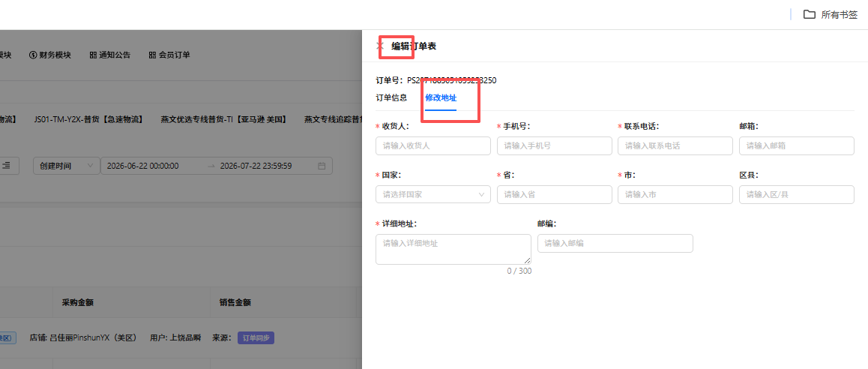Click the 邮箱 input field
This screenshot has height=369, width=868.
(797, 145)
